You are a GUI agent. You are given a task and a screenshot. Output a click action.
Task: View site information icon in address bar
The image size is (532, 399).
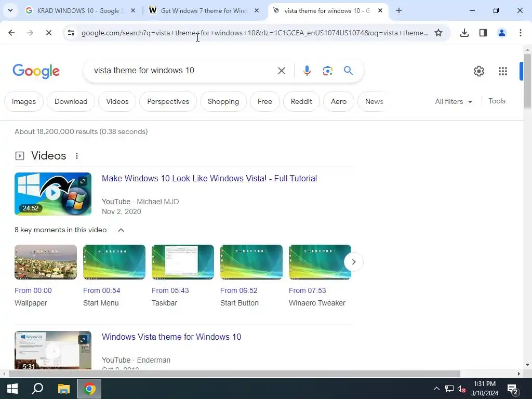[x=71, y=33]
